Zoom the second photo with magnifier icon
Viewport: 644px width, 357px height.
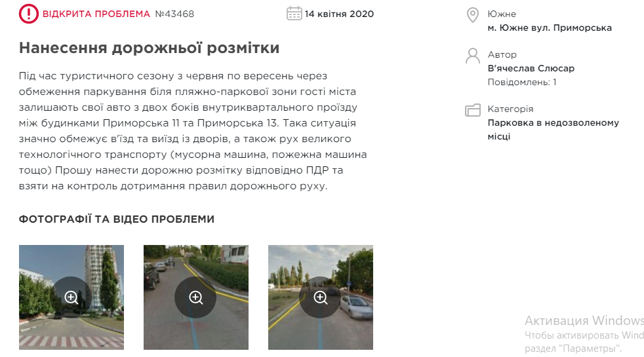click(196, 297)
